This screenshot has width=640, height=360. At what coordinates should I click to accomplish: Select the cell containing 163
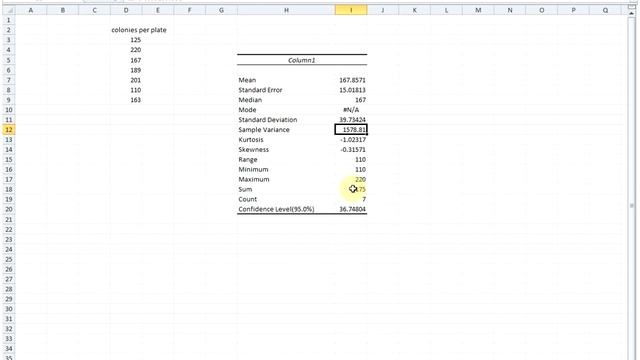(126, 100)
